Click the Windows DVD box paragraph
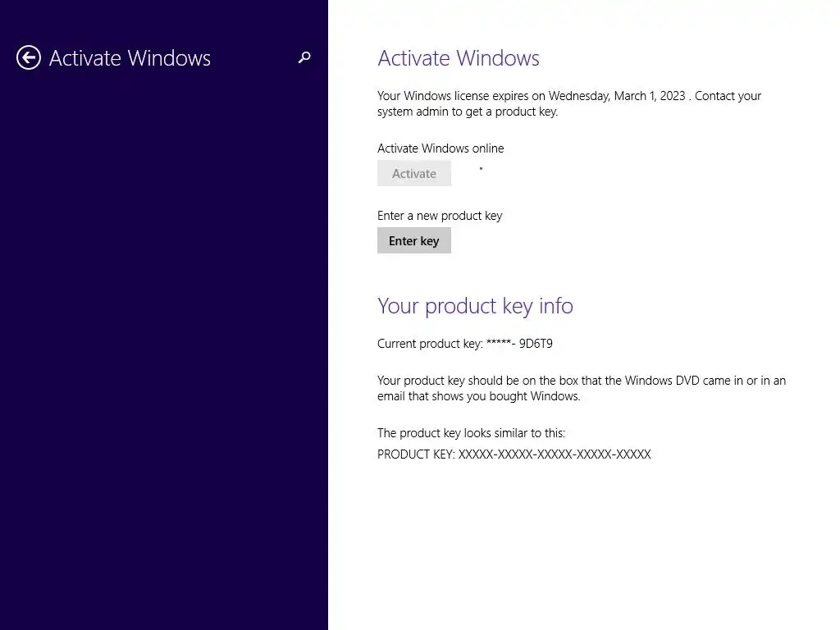 582,388
